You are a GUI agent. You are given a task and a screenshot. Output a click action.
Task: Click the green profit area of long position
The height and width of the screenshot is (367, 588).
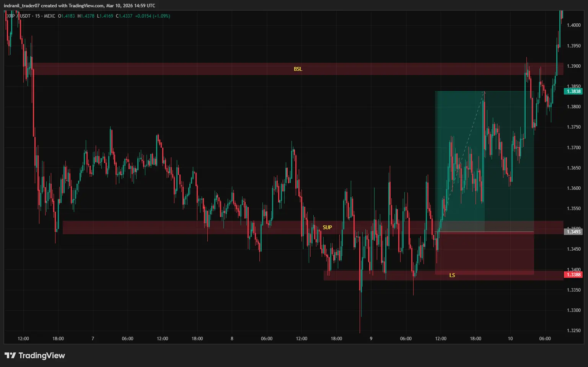[484, 161]
